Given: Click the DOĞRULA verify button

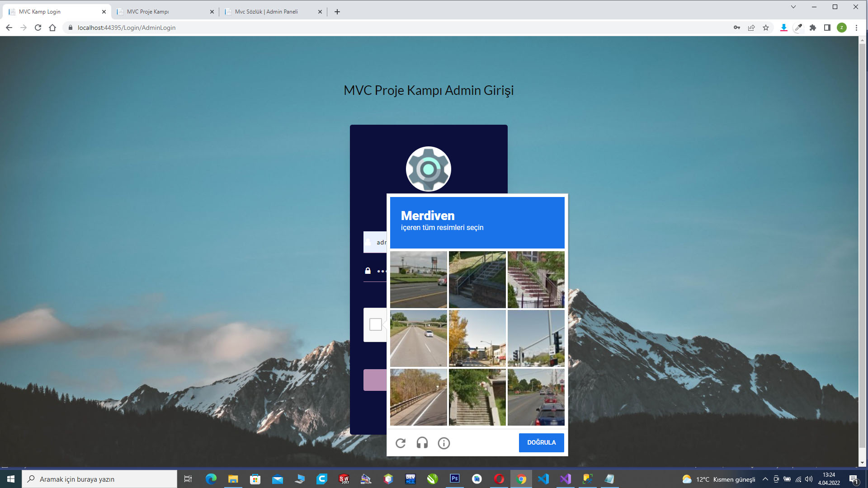Looking at the screenshot, I should pyautogui.click(x=542, y=443).
